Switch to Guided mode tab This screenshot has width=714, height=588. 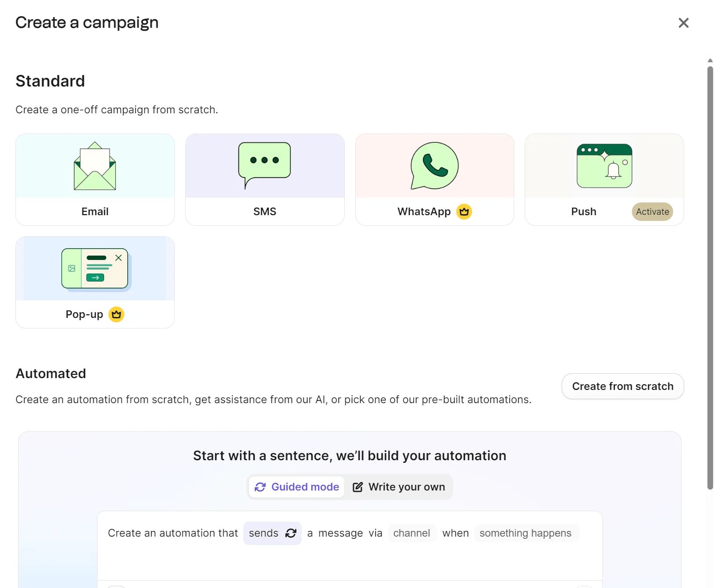click(296, 487)
